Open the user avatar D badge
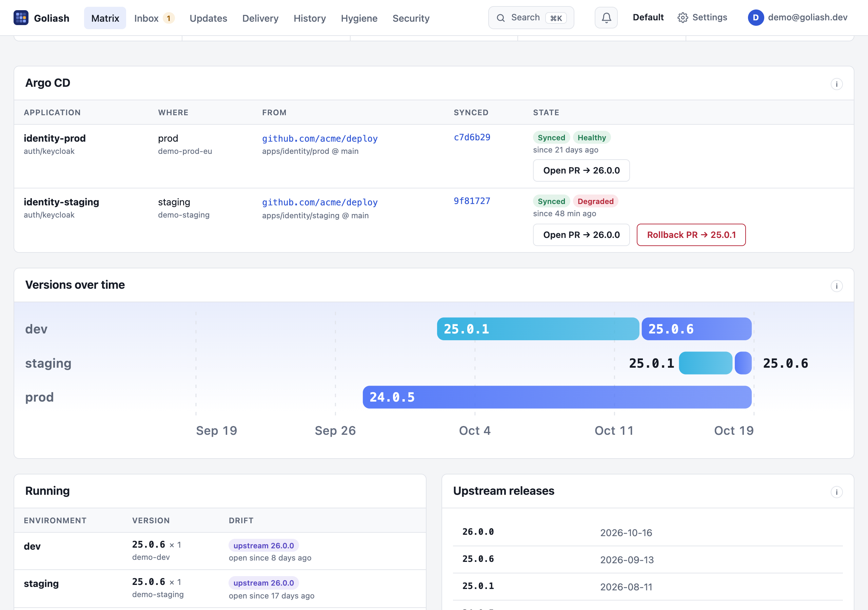This screenshot has height=610, width=868. pos(755,18)
